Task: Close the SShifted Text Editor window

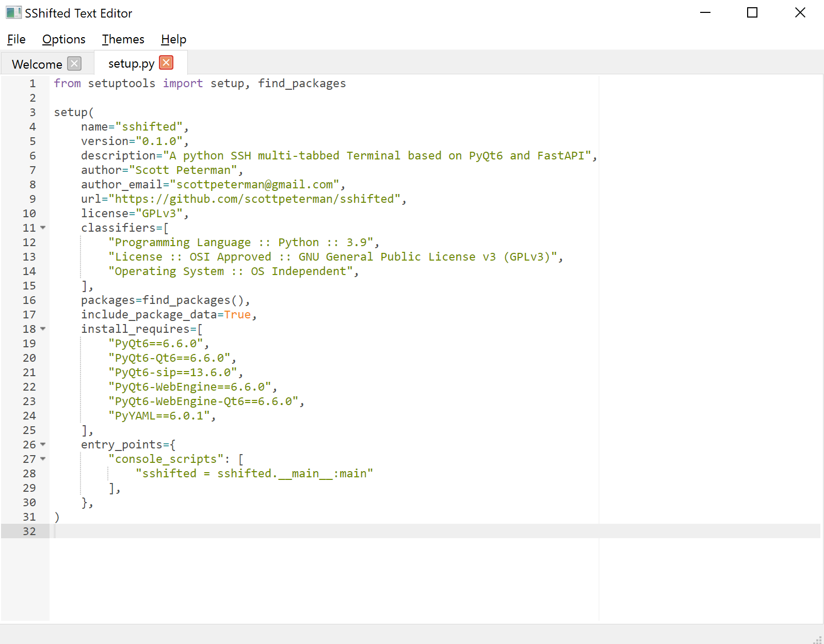Action: pos(800,12)
